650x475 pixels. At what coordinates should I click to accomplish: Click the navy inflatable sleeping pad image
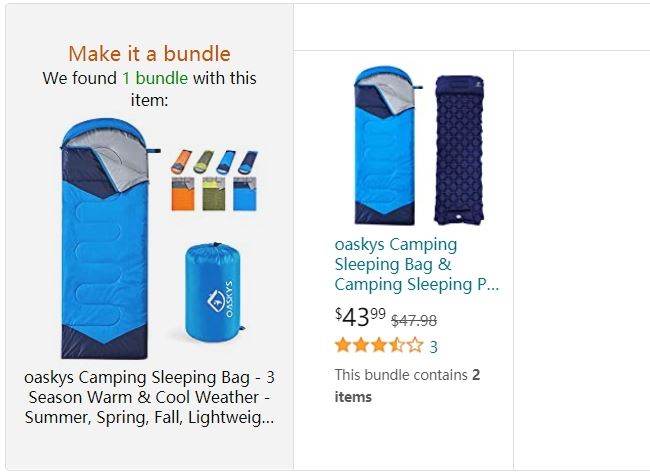pos(459,150)
